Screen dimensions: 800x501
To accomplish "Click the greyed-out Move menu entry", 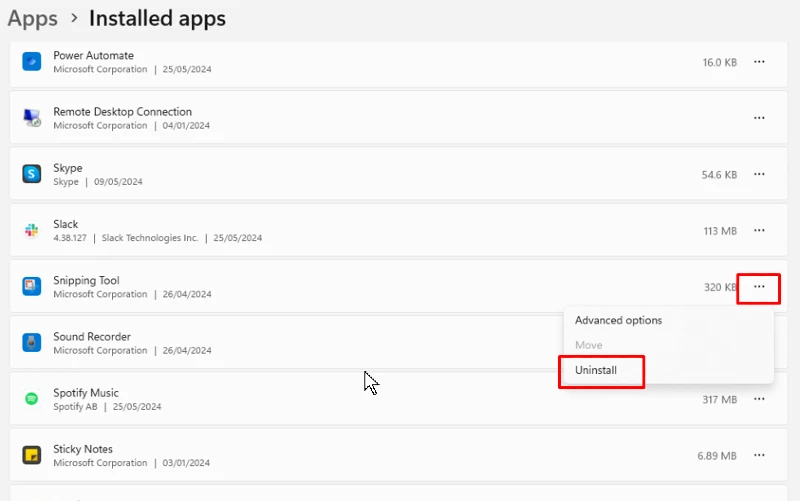I will [589, 345].
